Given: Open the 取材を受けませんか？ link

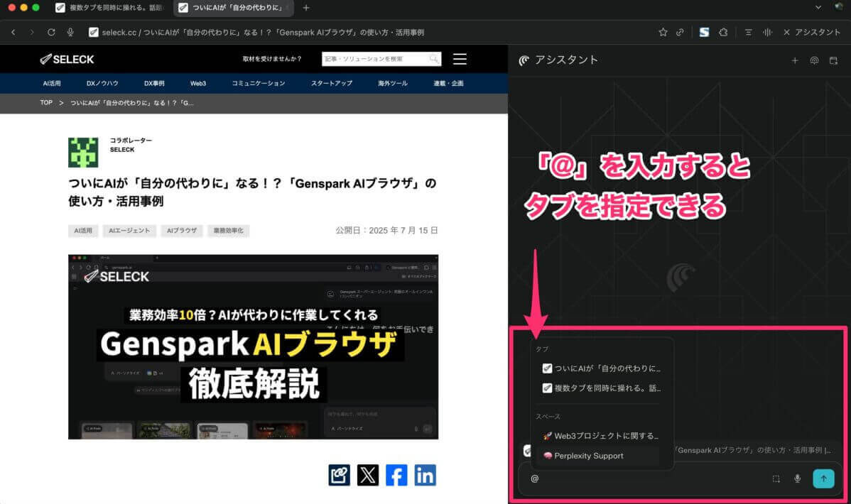Looking at the screenshot, I should click(272, 59).
